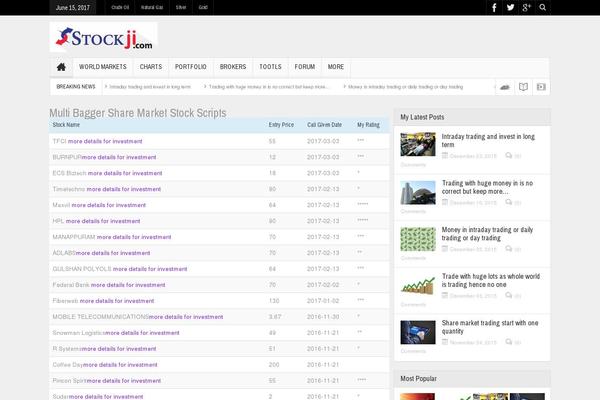Image resolution: width=600 pixels, height=400 pixels.
Task: Open the WORLD MARKETS menu
Action: click(103, 67)
